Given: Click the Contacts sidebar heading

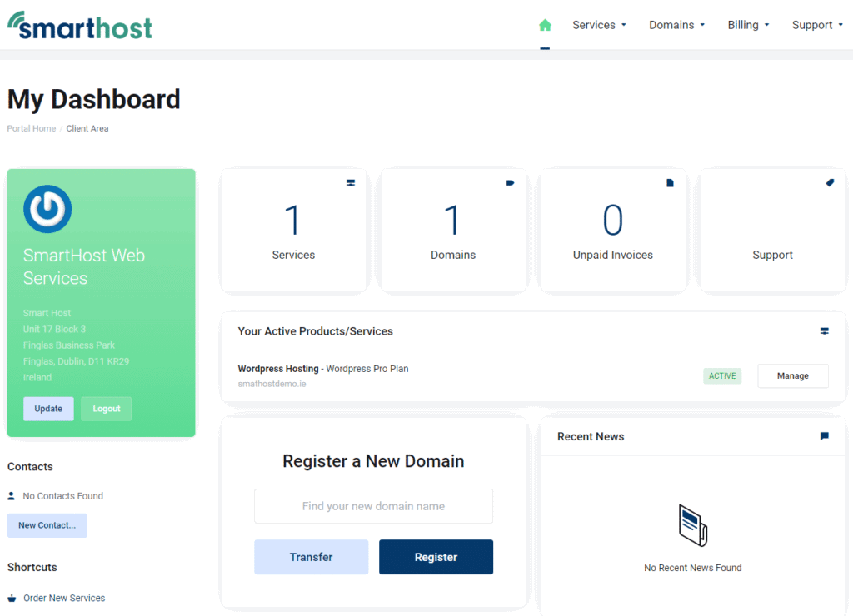Looking at the screenshot, I should coord(31,466).
